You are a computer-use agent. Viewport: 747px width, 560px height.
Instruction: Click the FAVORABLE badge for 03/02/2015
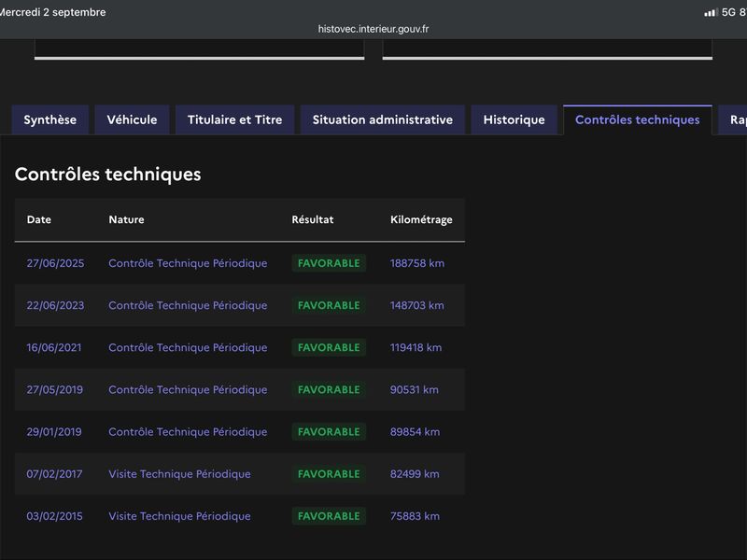pos(329,516)
